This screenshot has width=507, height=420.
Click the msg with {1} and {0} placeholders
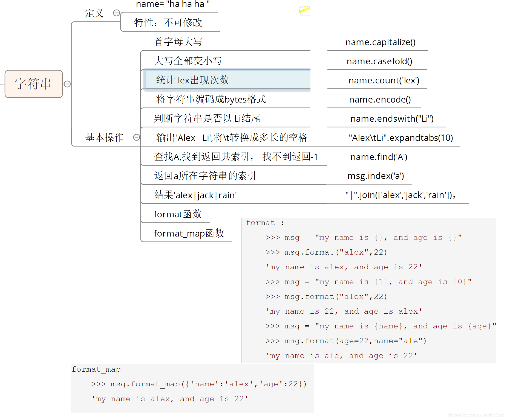pos(368,282)
